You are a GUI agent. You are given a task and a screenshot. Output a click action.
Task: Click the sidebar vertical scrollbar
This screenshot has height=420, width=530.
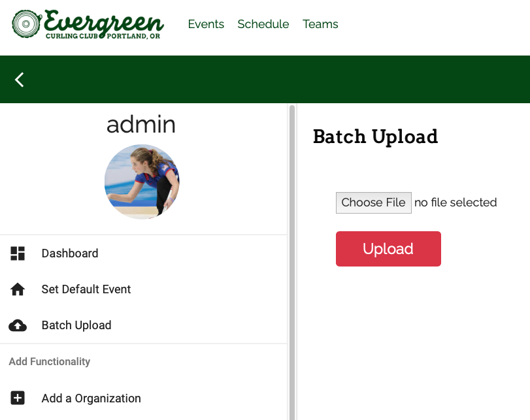pyautogui.click(x=291, y=261)
